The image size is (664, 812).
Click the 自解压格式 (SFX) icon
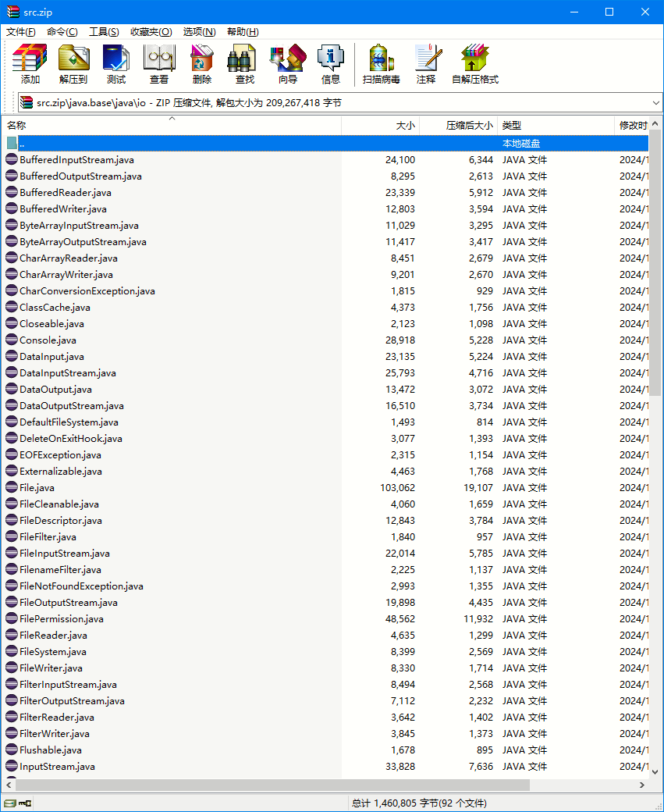click(474, 64)
